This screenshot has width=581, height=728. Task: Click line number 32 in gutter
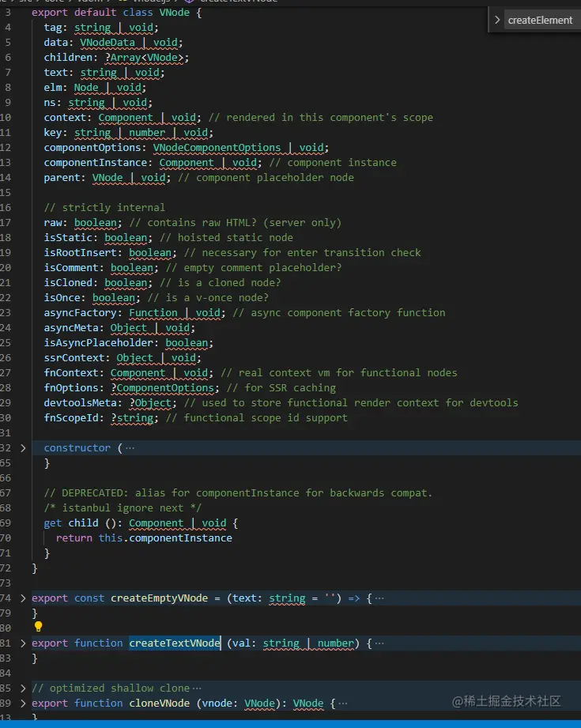6,448
